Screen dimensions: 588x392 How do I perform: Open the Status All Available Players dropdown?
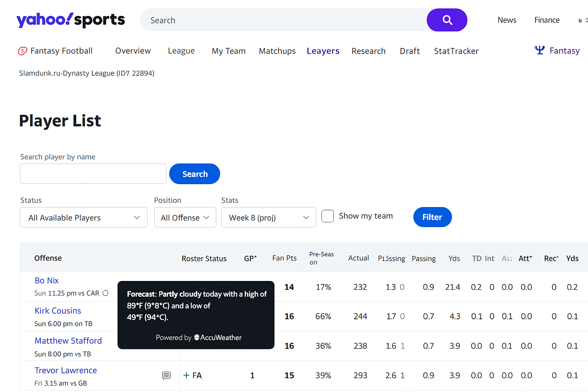click(x=83, y=217)
